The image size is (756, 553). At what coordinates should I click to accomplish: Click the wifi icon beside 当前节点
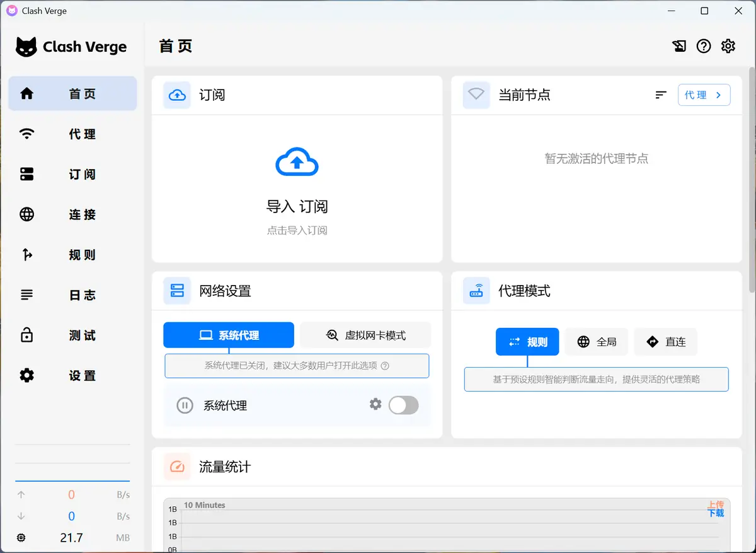(x=476, y=95)
